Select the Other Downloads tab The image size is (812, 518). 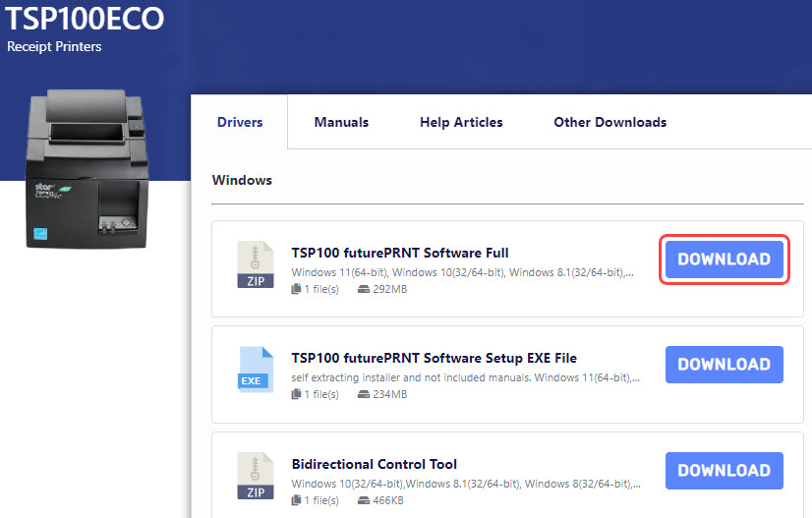pos(609,122)
